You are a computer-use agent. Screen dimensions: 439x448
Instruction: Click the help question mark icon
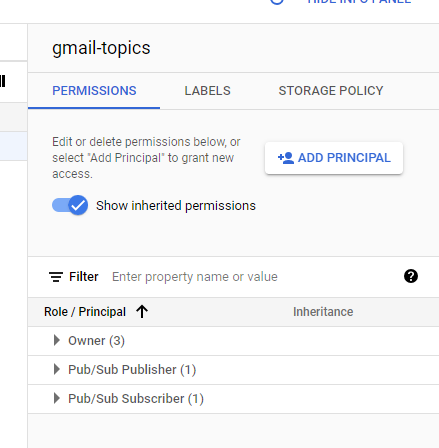(x=411, y=276)
